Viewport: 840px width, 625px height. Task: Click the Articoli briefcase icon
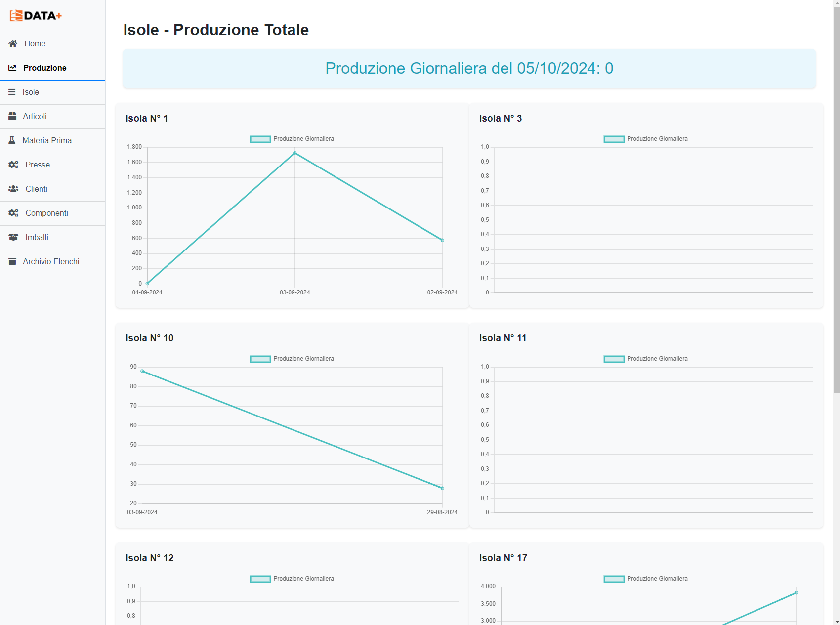[12, 116]
